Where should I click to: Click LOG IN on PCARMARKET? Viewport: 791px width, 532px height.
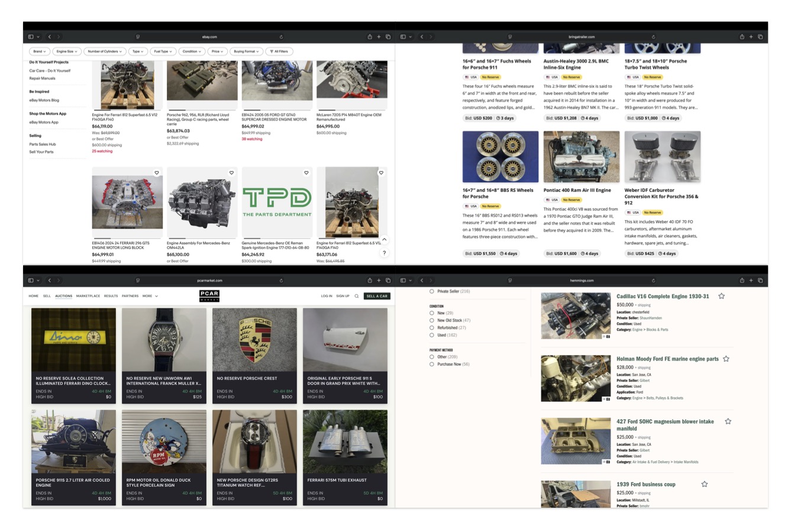[x=327, y=296]
